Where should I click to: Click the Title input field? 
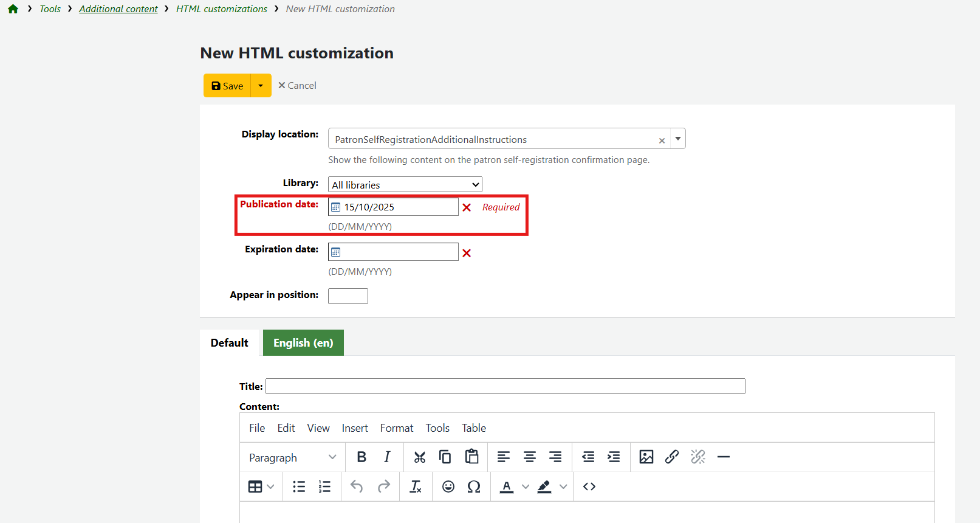click(x=505, y=386)
